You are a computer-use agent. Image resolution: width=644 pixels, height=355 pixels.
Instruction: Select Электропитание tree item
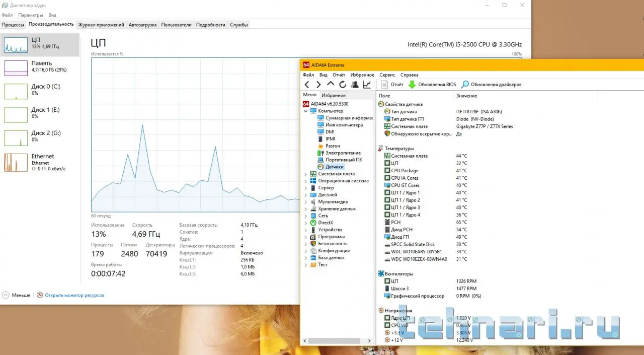pos(339,153)
